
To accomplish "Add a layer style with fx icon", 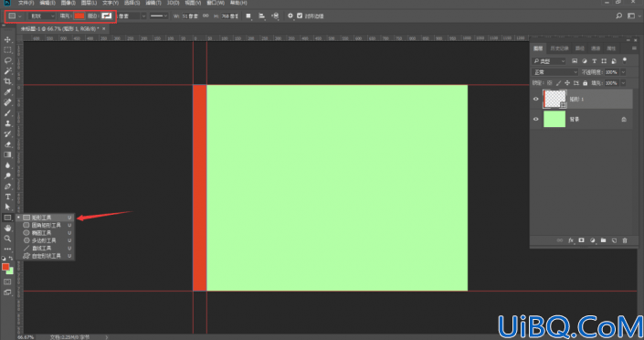I will pos(571,240).
